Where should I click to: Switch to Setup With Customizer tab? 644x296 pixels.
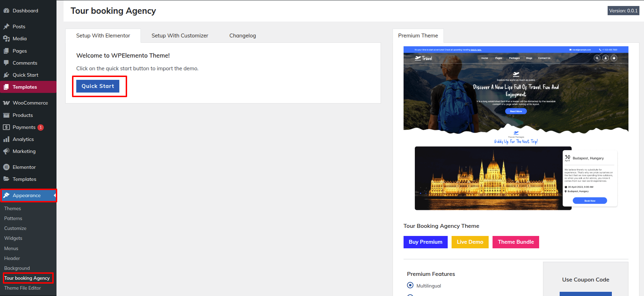point(180,36)
